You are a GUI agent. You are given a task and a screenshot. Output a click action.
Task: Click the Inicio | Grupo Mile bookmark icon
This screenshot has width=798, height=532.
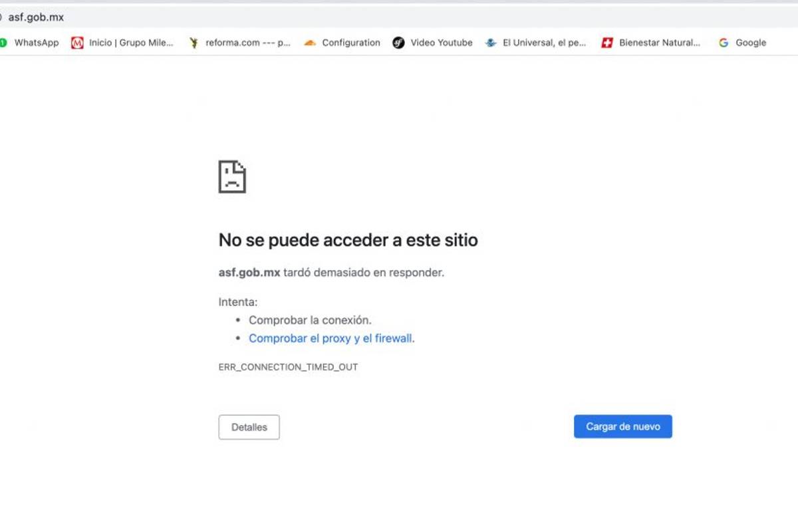[x=78, y=43]
